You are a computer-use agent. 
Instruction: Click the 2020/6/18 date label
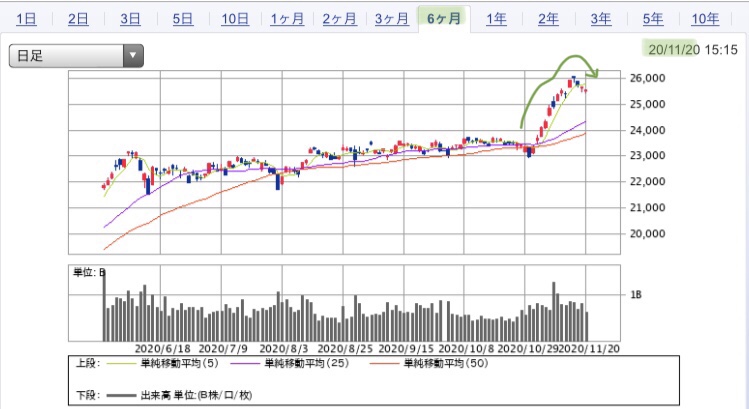pyautogui.click(x=162, y=349)
